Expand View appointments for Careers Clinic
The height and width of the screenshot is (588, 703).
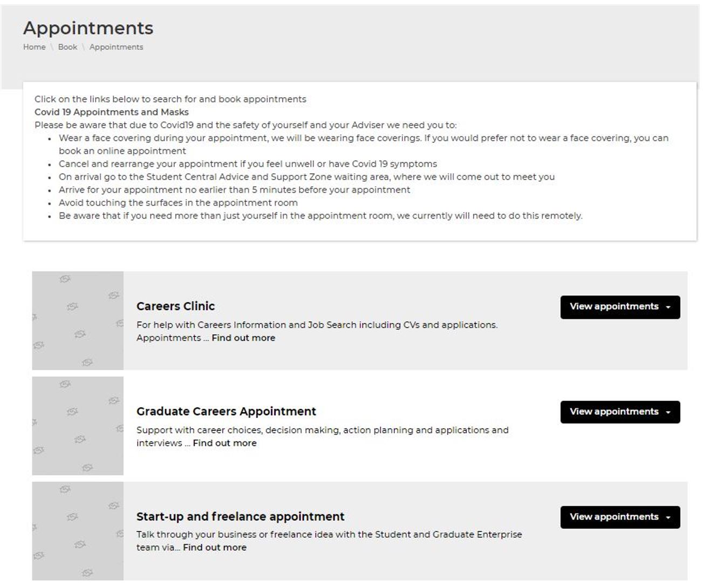tap(619, 307)
